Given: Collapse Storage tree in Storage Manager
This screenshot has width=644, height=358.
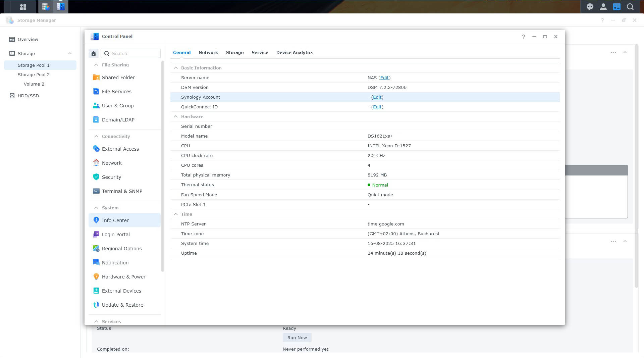Looking at the screenshot, I should click(70, 53).
